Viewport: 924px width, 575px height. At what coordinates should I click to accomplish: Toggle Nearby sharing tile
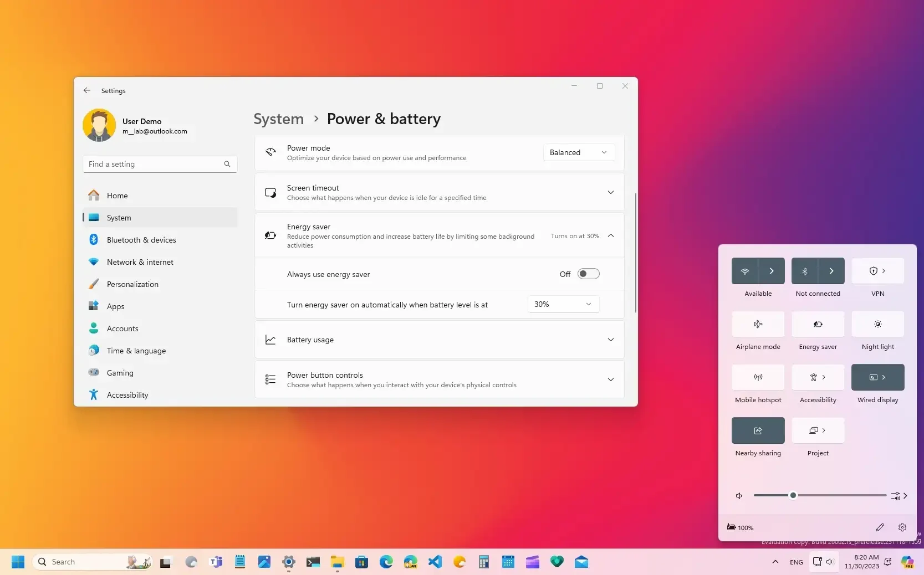pos(758,430)
